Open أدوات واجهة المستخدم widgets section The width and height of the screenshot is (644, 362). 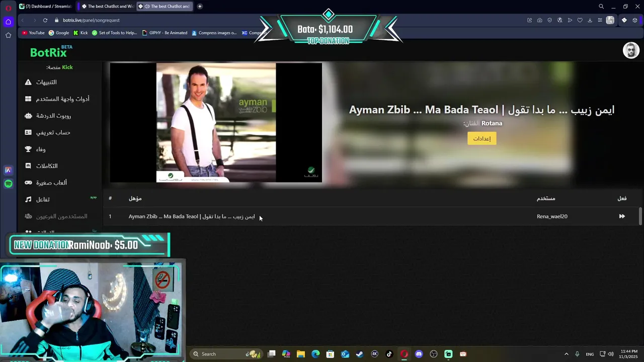(62, 99)
